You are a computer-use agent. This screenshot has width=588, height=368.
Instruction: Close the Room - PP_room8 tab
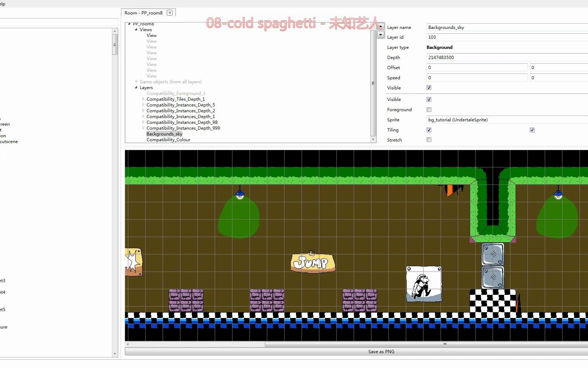pyautogui.click(x=170, y=13)
